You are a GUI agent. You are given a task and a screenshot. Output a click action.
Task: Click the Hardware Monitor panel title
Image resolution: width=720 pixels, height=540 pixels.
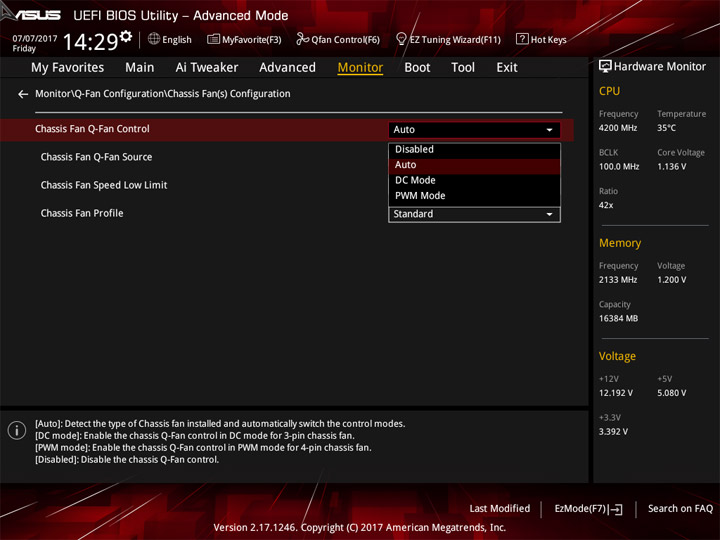[x=660, y=67]
